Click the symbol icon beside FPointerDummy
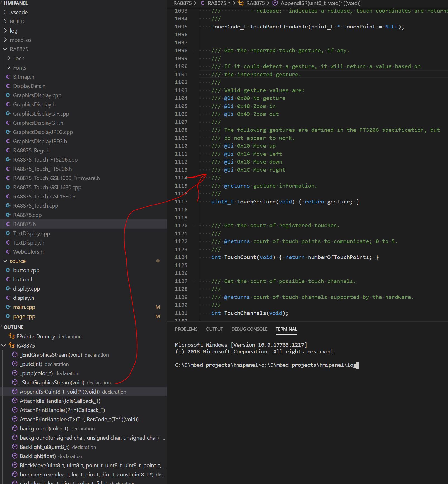The height and width of the screenshot is (484, 448). pyautogui.click(x=12, y=336)
